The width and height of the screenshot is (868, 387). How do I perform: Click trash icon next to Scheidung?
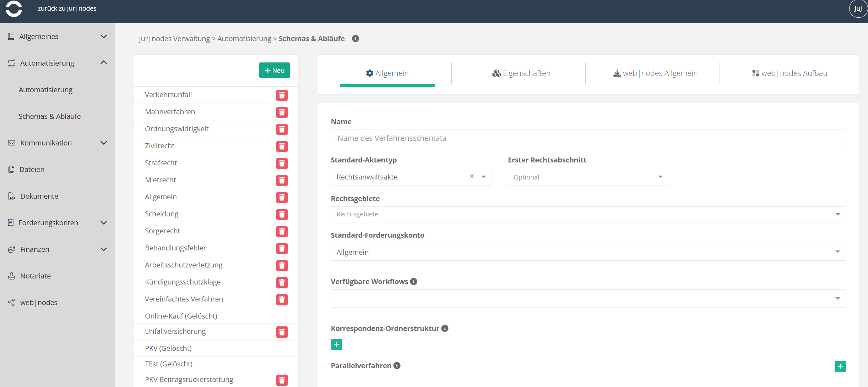coord(282,214)
